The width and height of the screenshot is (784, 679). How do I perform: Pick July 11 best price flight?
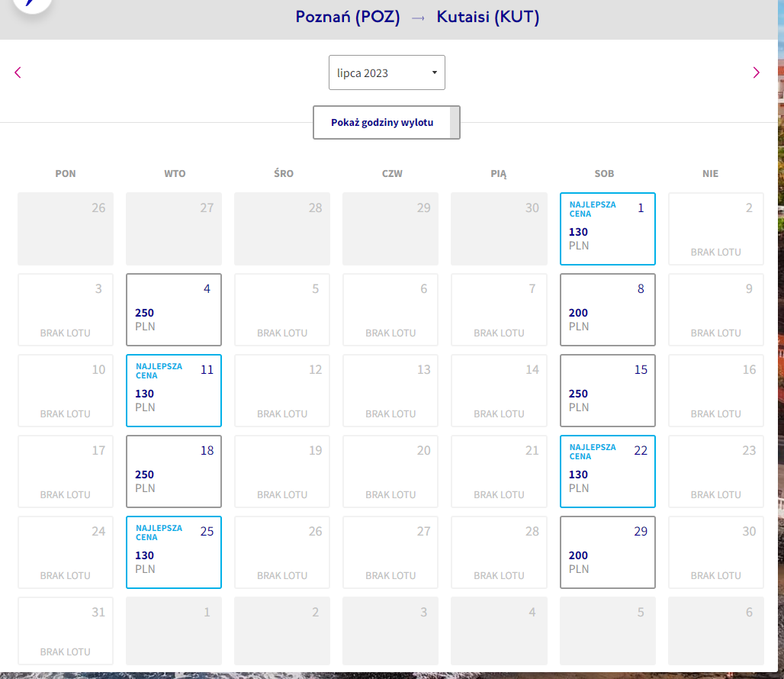tap(173, 391)
